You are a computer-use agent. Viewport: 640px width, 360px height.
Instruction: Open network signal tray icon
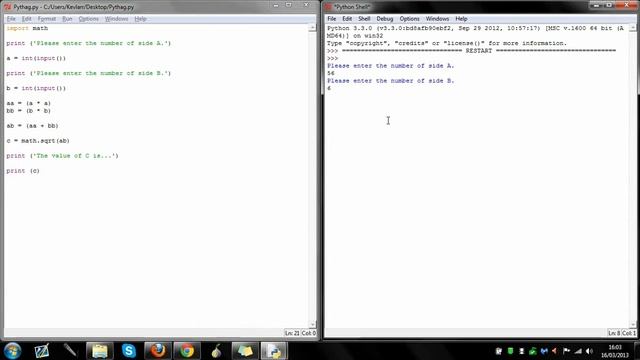click(578, 351)
